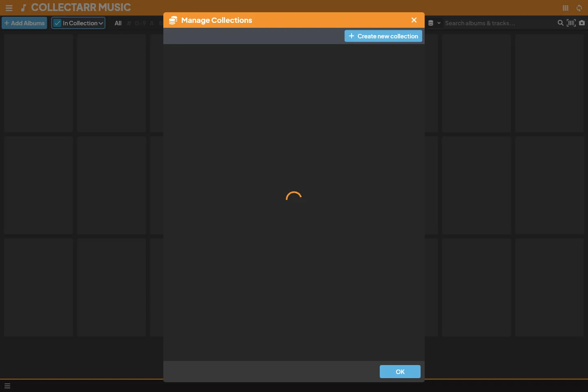
Task: Click Create new collection button
Action: coord(383,36)
